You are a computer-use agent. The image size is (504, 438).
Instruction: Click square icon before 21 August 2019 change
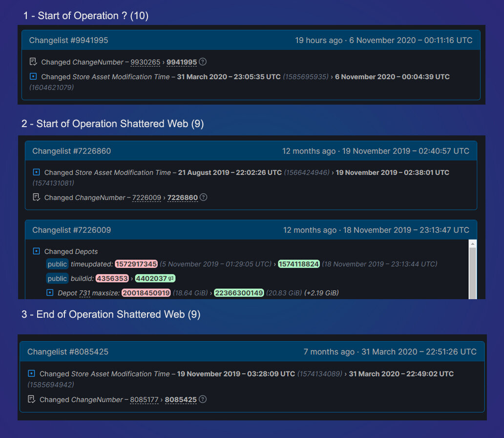pos(36,172)
